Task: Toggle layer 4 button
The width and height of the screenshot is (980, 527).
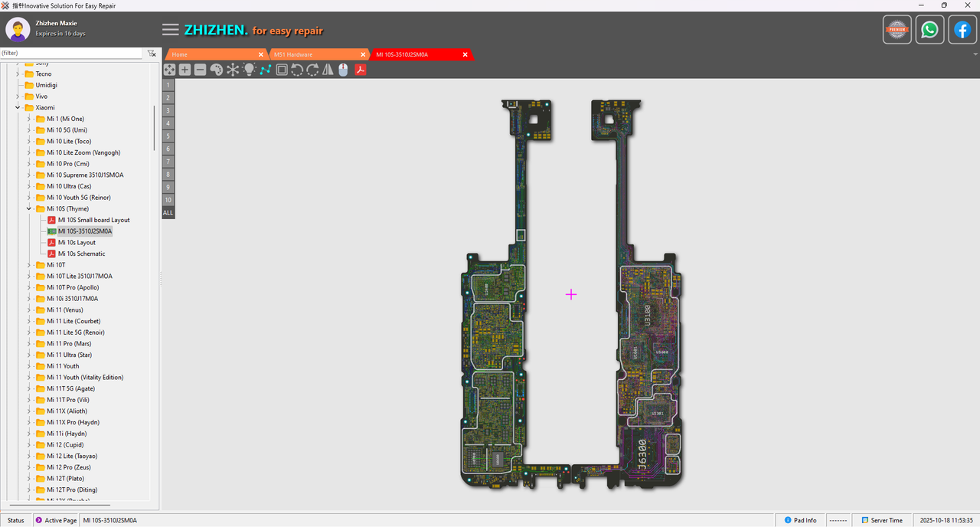Action: coord(168,123)
